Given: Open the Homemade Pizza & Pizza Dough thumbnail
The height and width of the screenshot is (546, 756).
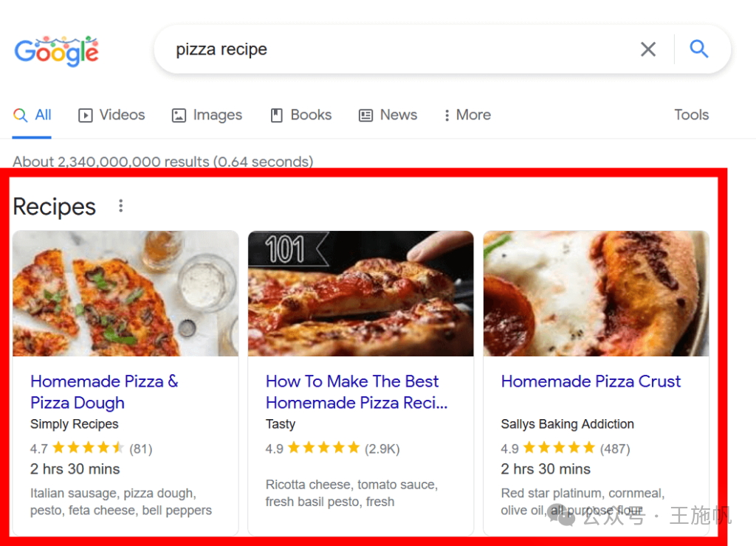Looking at the screenshot, I should coord(126,294).
